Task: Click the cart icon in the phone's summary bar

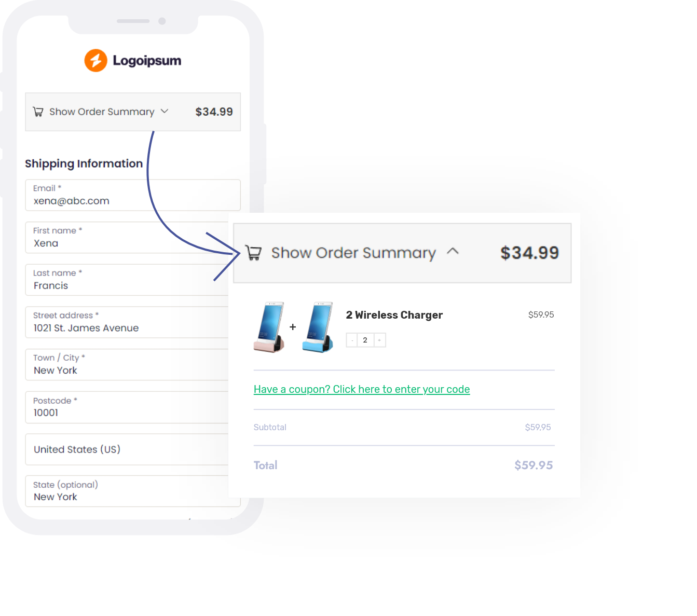Action: pyautogui.click(x=38, y=112)
